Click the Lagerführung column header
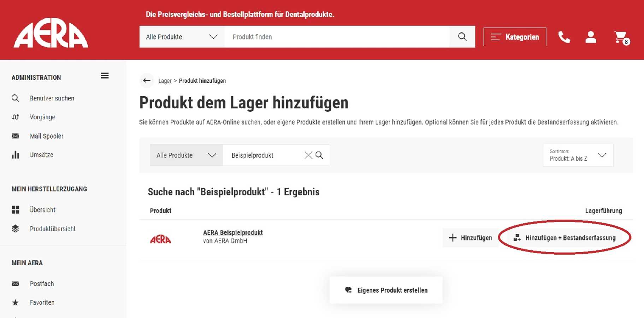Image resolution: width=644 pixels, height=318 pixels. pyautogui.click(x=603, y=210)
